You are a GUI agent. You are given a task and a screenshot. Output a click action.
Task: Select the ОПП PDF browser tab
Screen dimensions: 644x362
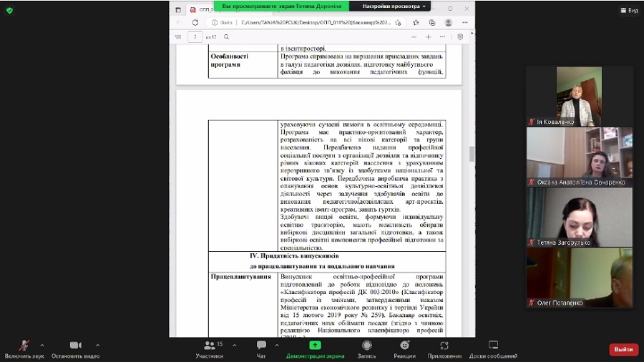(203, 10)
